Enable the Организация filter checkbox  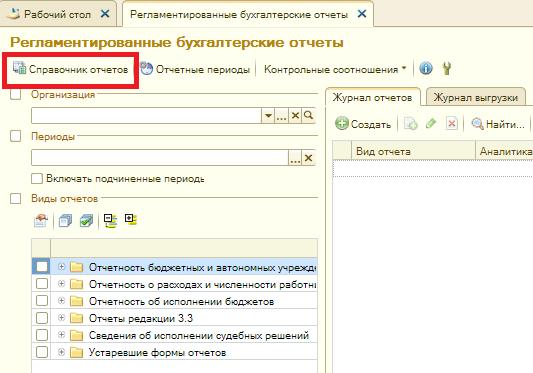click(16, 94)
